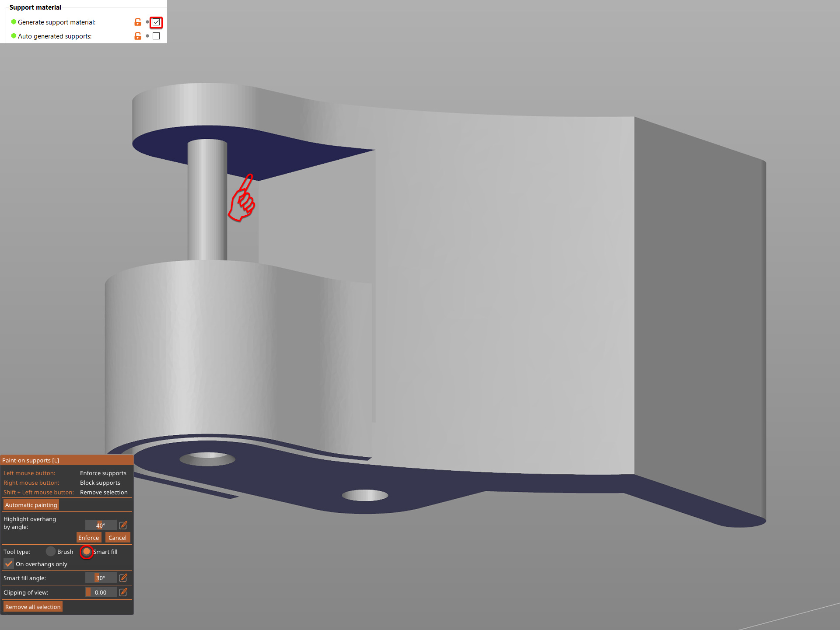Screen dimensions: 840x630
Task: Toggle the On overhangs only checkbox
Action: click(x=9, y=563)
